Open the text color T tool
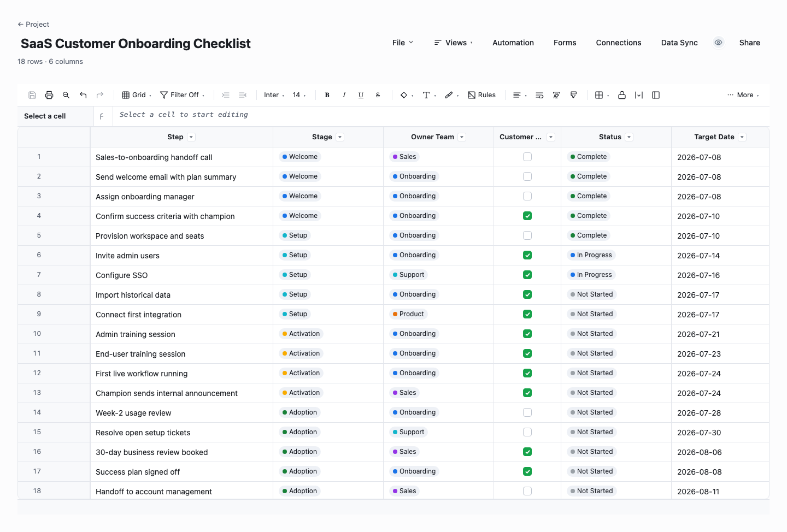The image size is (787, 532). [x=429, y=95]
